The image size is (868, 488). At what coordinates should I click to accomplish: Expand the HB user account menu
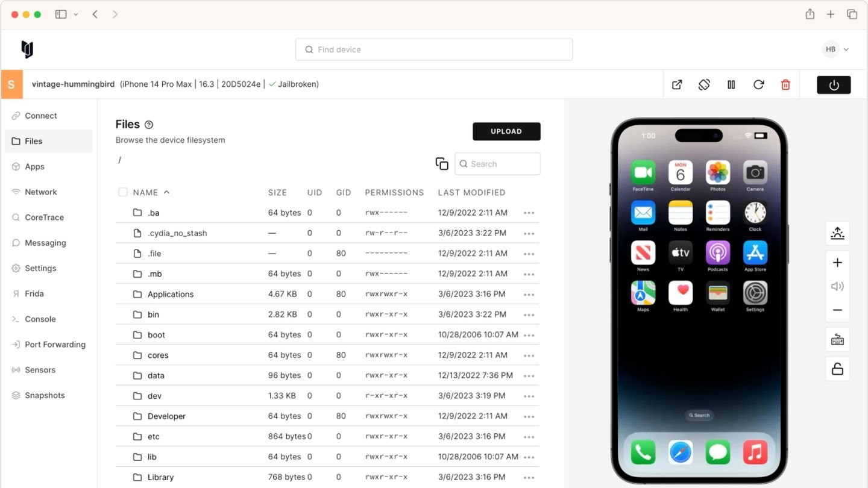point(835,49)
